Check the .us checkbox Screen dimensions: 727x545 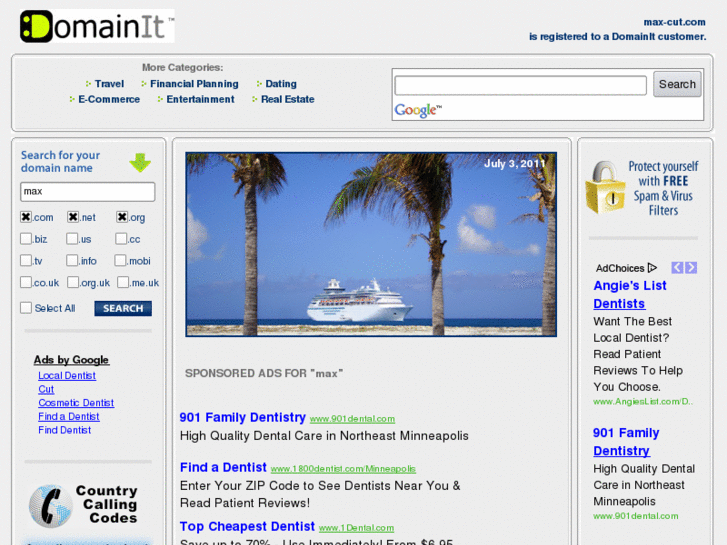coord(72,238)
